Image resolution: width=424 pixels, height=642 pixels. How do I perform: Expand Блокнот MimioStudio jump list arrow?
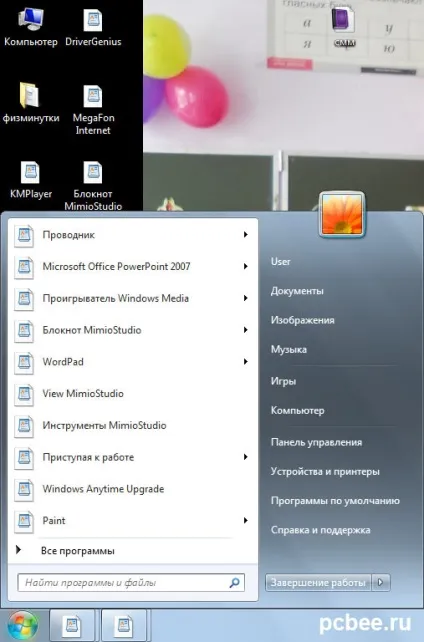tap(246, 330)
